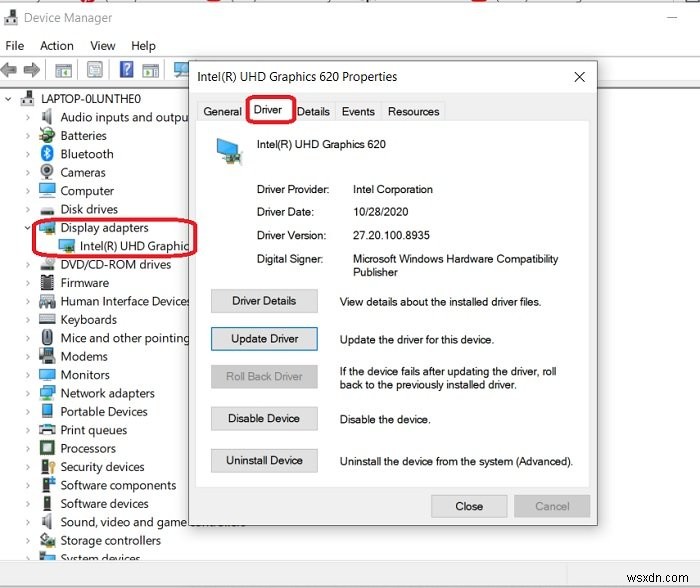Click the Action pane toolbar icon
Screen dimensions: 700x588
click(150, 70)
